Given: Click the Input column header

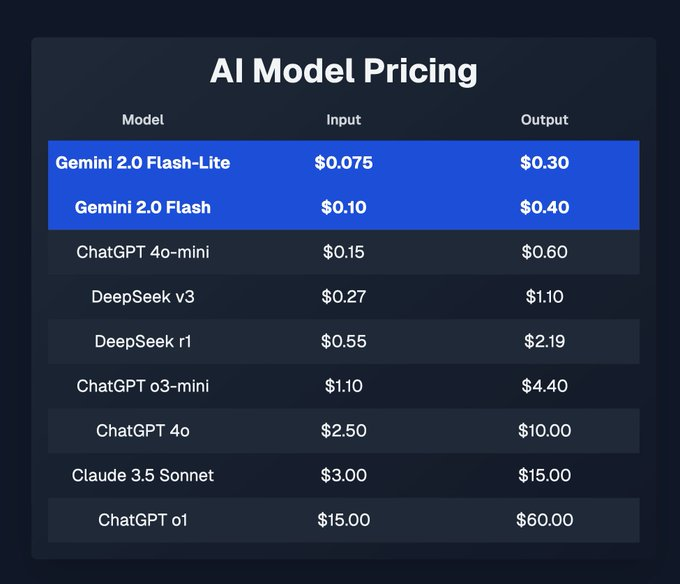Looking at the screenshot, I should tap(344, 120).
